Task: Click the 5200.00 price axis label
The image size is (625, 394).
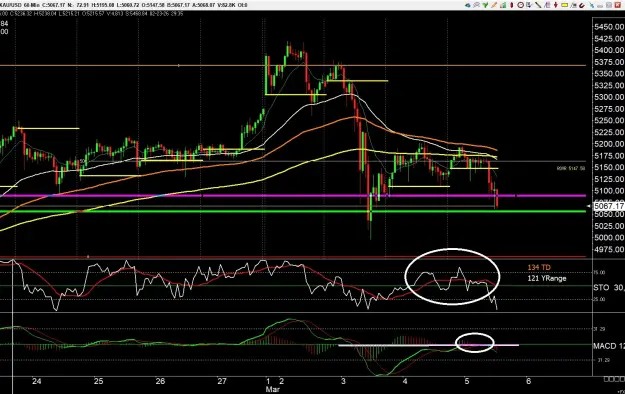Action: 609,144
